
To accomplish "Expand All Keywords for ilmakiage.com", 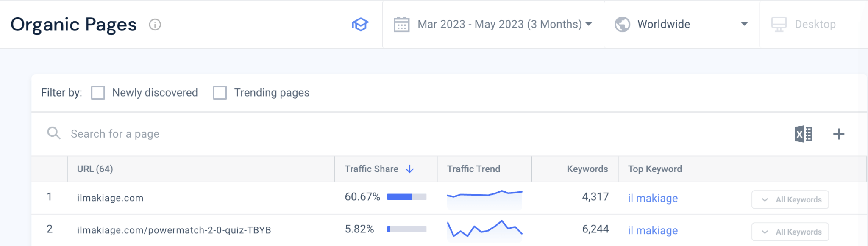I will tap(790, 199).
